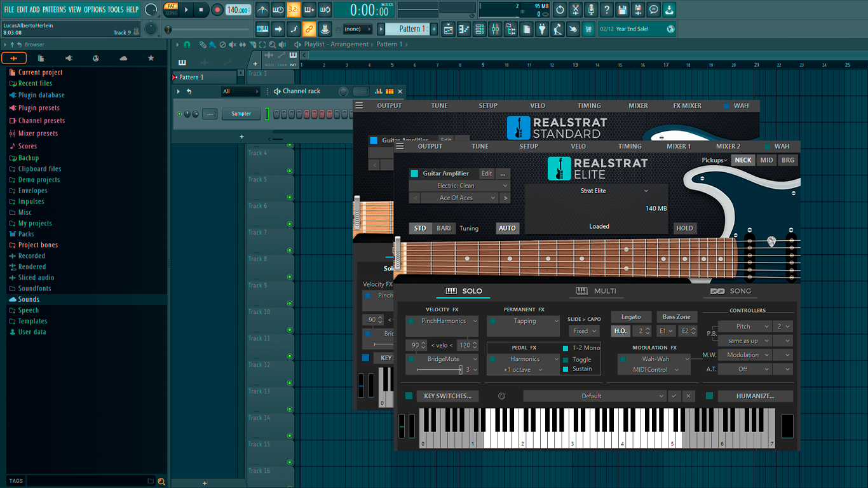The height and width of the screenshot is (488, 868).
Task: Click the red Record button
Action: tap(217, 10)
